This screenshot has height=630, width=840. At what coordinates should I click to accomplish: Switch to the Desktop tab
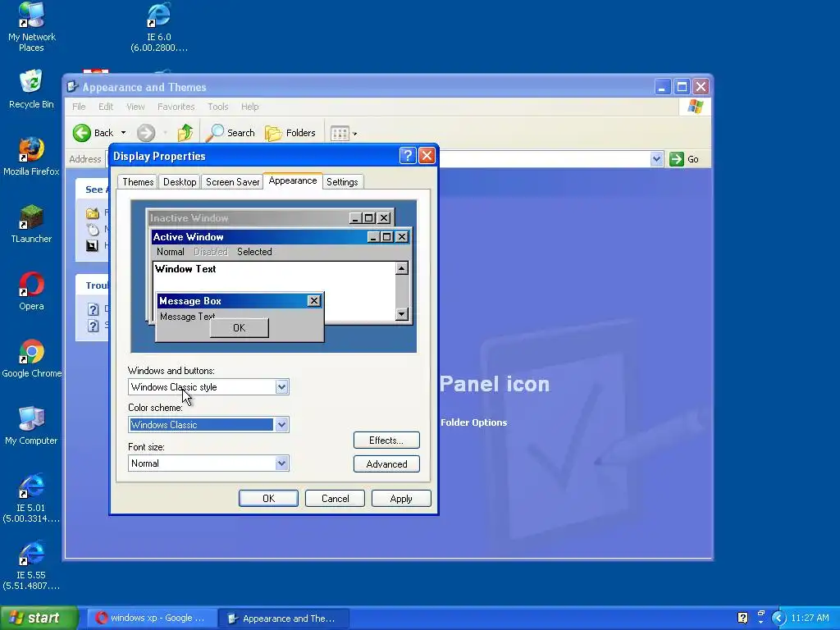180,181
